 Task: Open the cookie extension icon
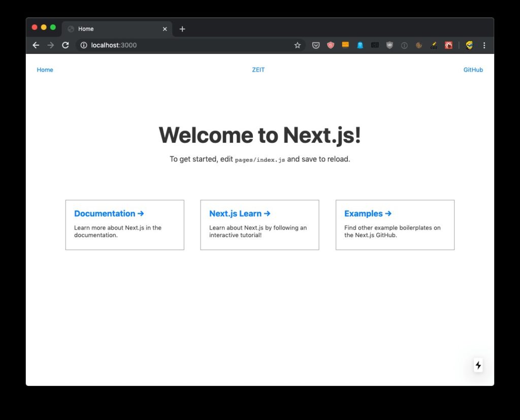419,45
